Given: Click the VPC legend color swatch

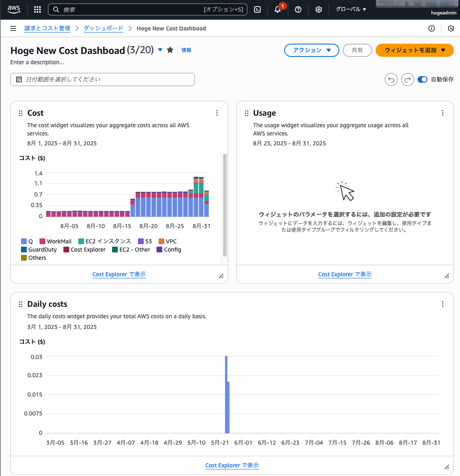Looking at the screenshot, I should pos(161,241).
